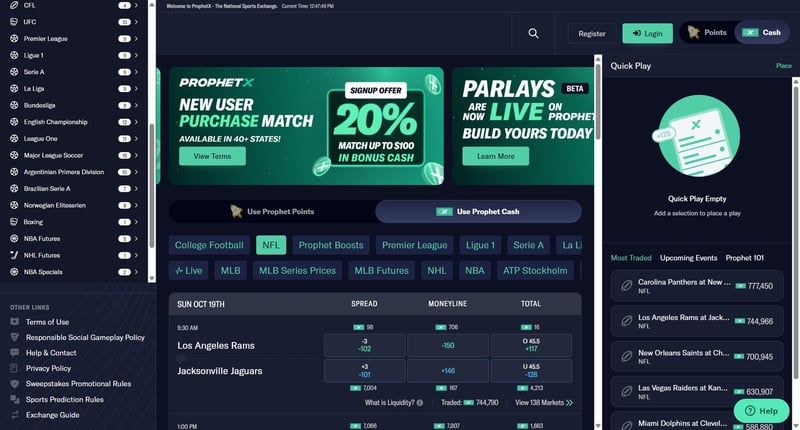Click football icon beside Carolina Panthers event

(627, 286)
